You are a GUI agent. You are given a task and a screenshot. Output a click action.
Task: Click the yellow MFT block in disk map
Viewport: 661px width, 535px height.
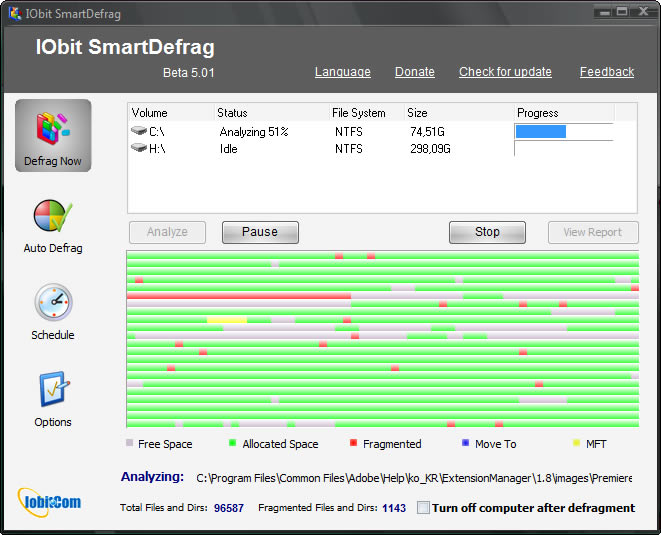227,320
